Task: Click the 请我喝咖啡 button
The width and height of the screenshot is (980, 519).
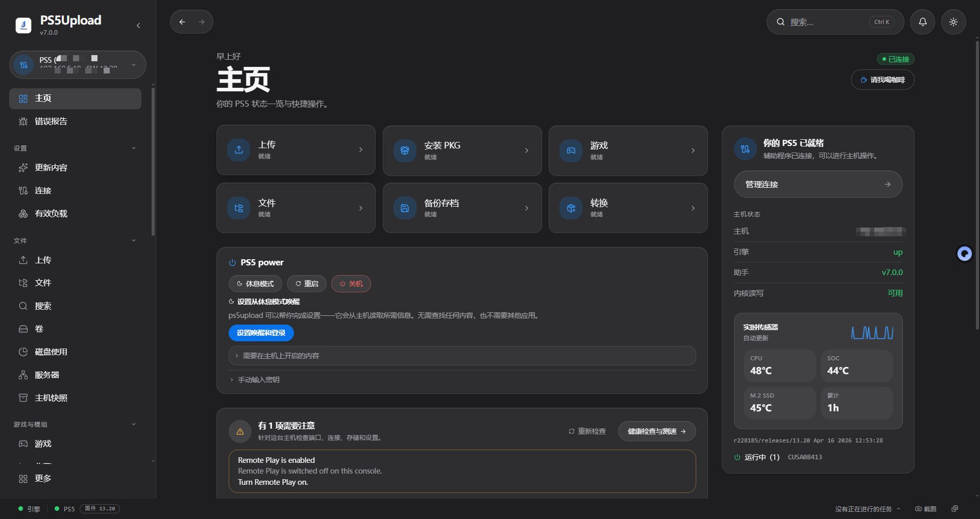Action: 883,80
